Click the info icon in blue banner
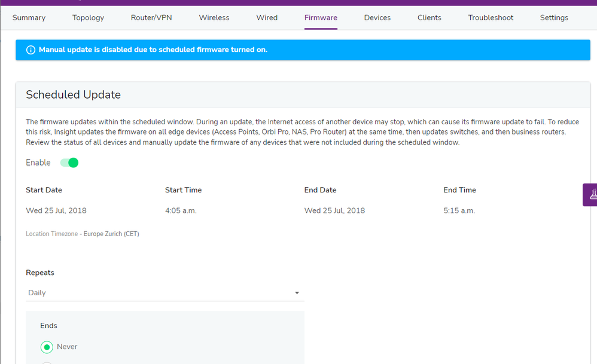 tap(31, 50)
